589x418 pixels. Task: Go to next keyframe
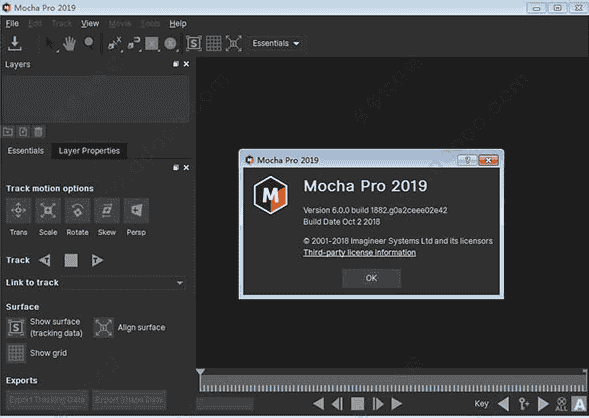point(543,404)
